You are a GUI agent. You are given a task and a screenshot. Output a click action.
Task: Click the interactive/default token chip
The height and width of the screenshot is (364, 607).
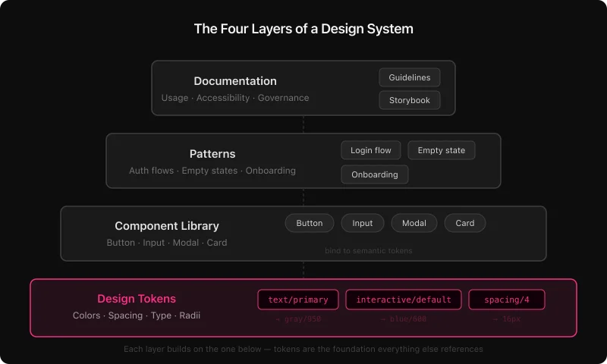click(404, 300)
